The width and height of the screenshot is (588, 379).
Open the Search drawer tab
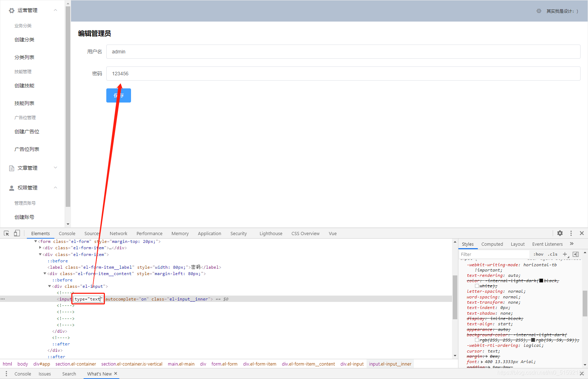(x=69, y=374)
